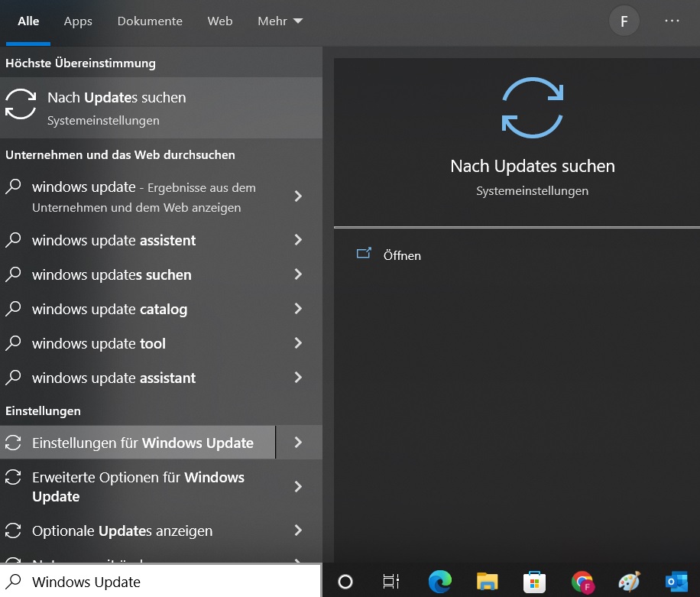Expand arrow for 'windows update assistant'
The width and height of the screenshot is (700, 597).
[x=298, y=378]
